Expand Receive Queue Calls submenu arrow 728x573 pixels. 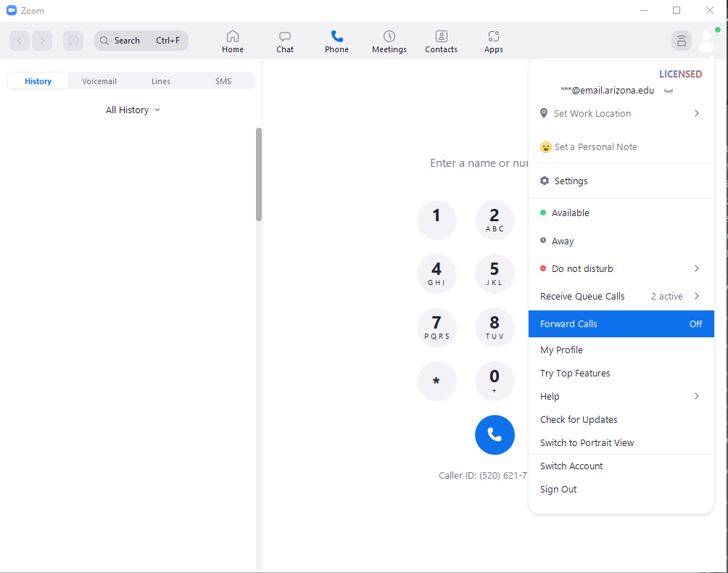click(x=696, y=296)
